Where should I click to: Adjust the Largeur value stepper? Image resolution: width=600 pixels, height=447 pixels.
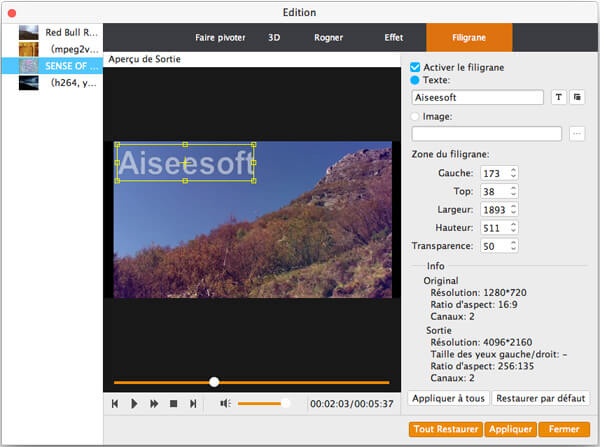pyautogui.click(x=514, y=209)
